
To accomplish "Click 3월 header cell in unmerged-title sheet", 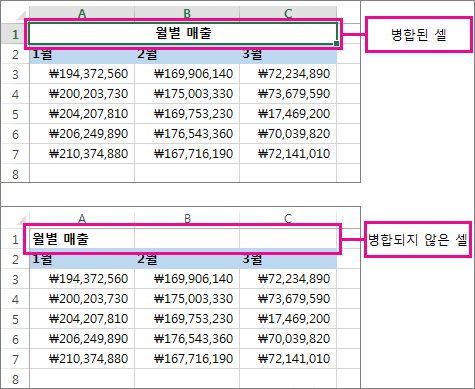I will coord(288,259).
